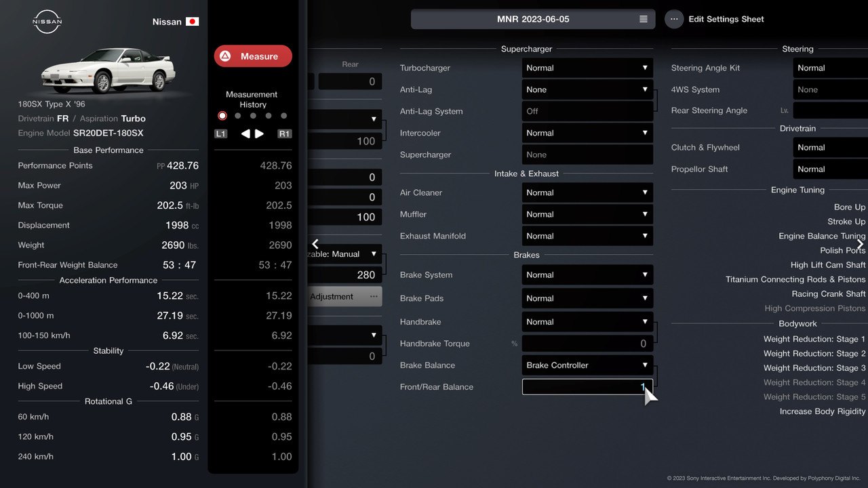Click the left page chevron arrow

(315, 244)
